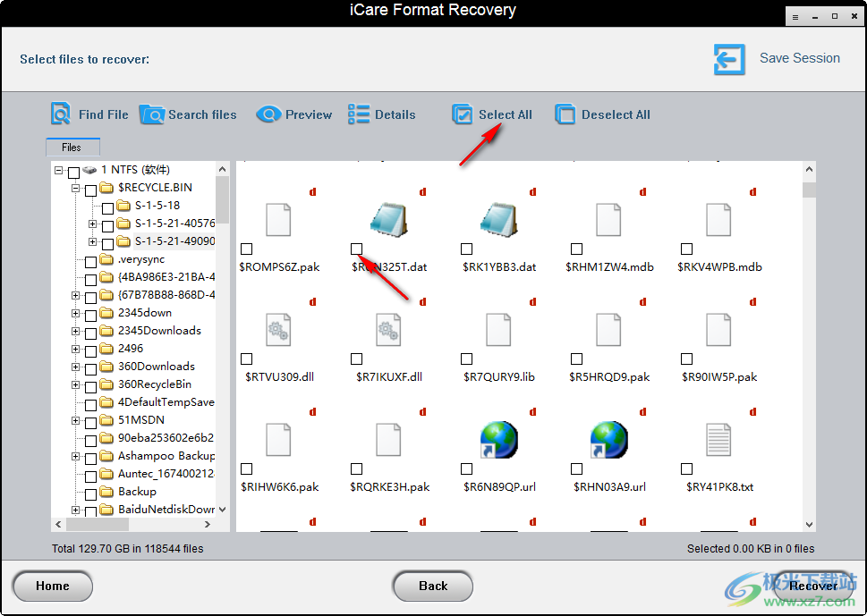Expand the 360Downloads folder node
The height and width of the screenshot is (616, 867).
pos(76,367)
